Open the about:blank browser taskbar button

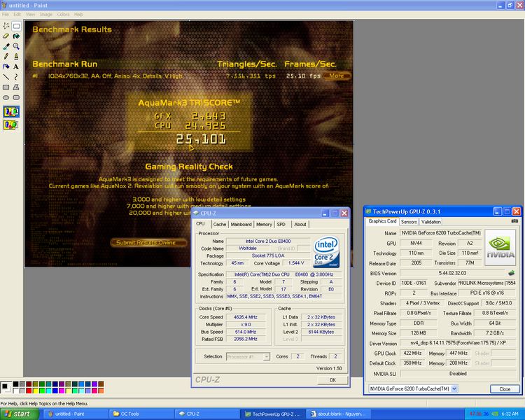tap(339, 414)
